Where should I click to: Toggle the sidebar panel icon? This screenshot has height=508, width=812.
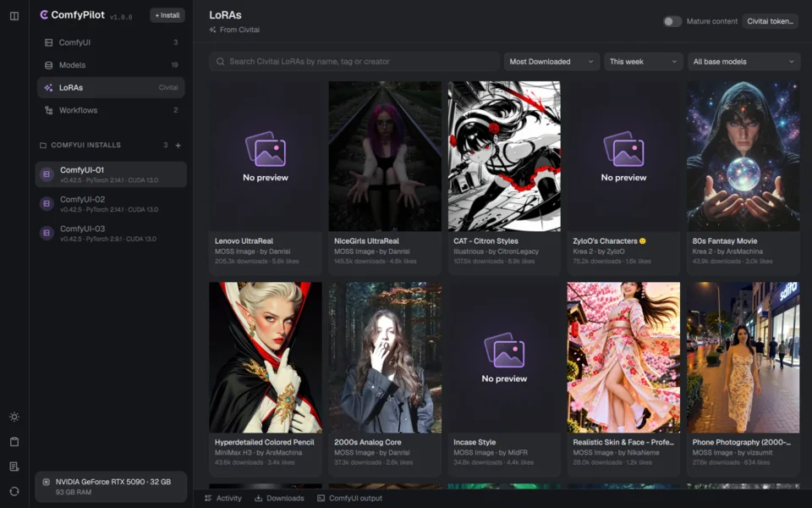click(x=14, y=16)
